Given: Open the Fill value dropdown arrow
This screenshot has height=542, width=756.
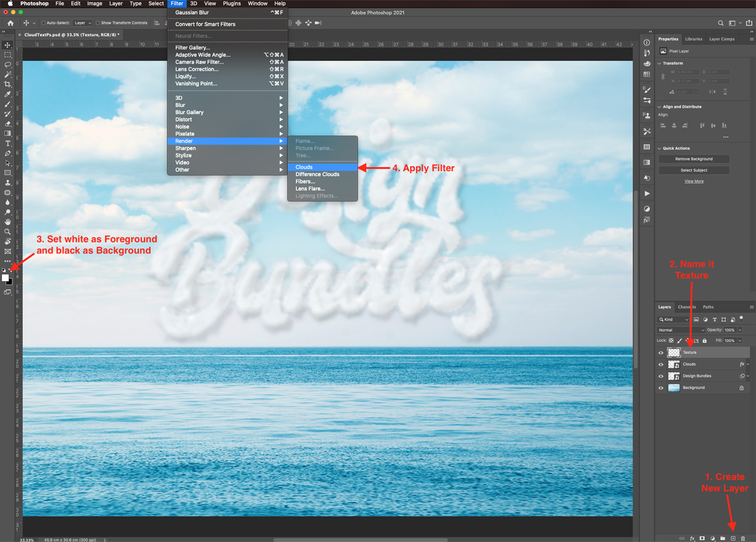Looking at the screenshot, I should 740,341.
